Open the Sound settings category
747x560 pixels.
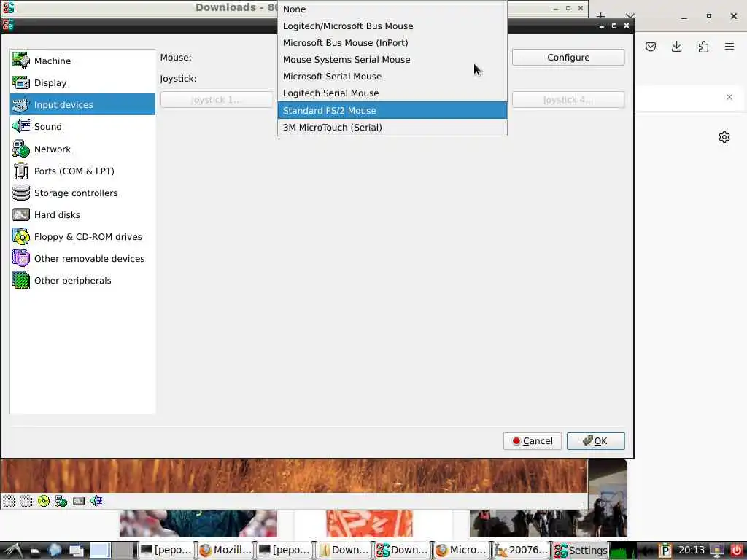pyautogui.click(x=82, y=127)
